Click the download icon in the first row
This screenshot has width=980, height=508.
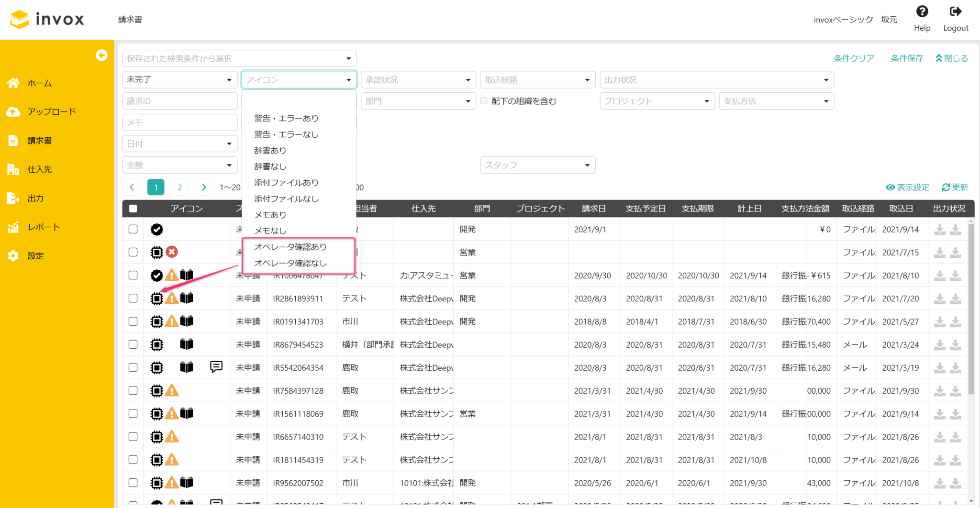[x=939, y=229]
